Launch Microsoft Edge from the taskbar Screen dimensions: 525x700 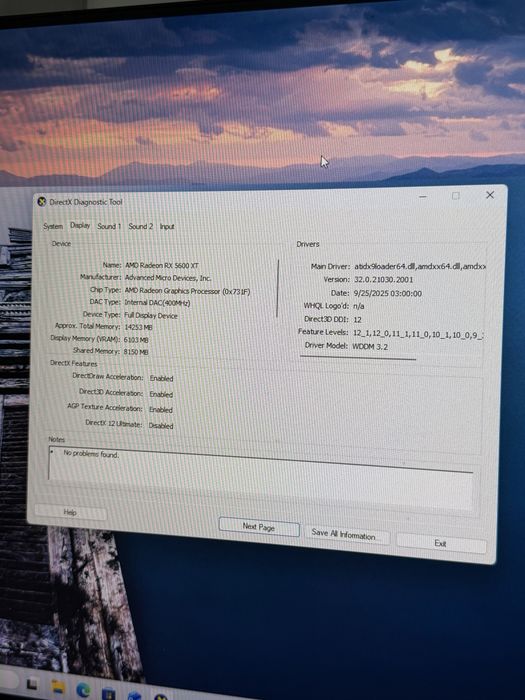83,691
